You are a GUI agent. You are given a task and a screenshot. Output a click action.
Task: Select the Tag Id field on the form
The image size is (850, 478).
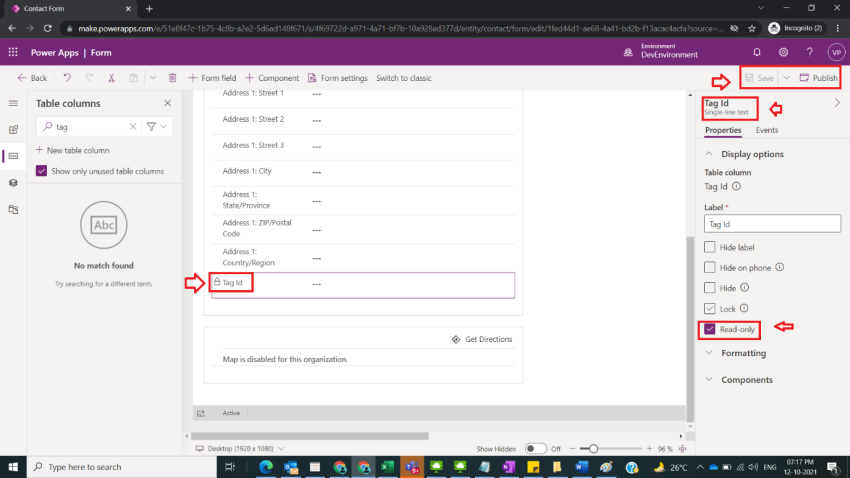tap(363, 285)
